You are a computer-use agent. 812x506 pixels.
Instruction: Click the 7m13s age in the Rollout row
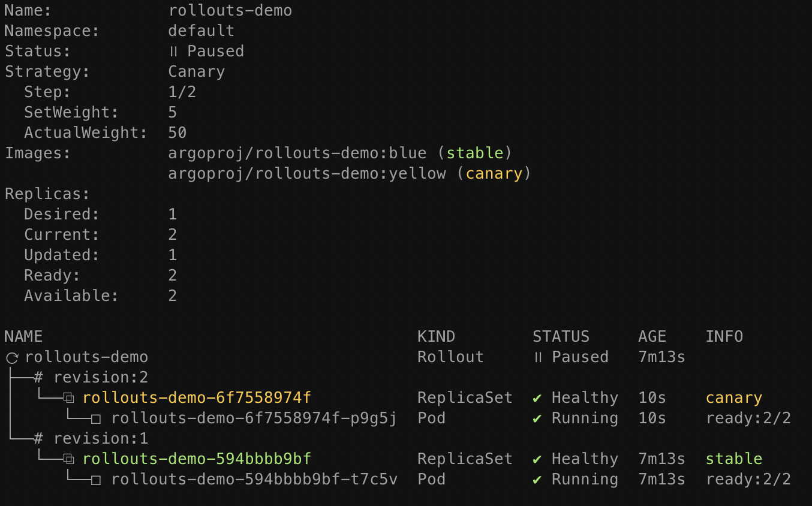pos(662,357)
